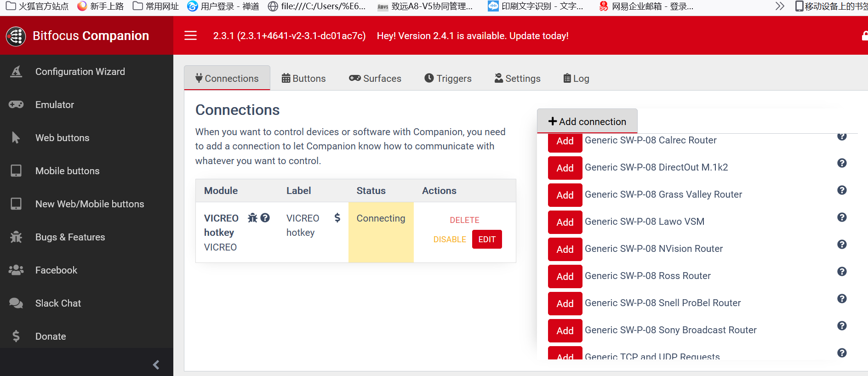Open the Slack Chat sidebar link
Image resolution: width=868 pixels, height=376 pixels.
pyautogui.click(x=86, y=303)
